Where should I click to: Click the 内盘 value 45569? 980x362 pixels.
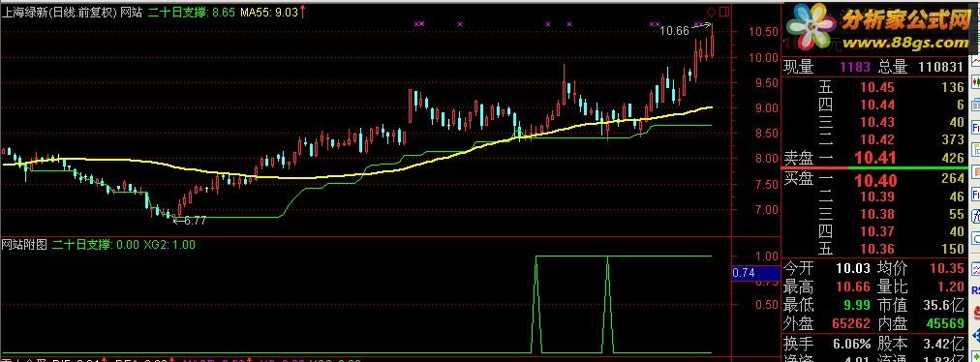pos(946,323)
